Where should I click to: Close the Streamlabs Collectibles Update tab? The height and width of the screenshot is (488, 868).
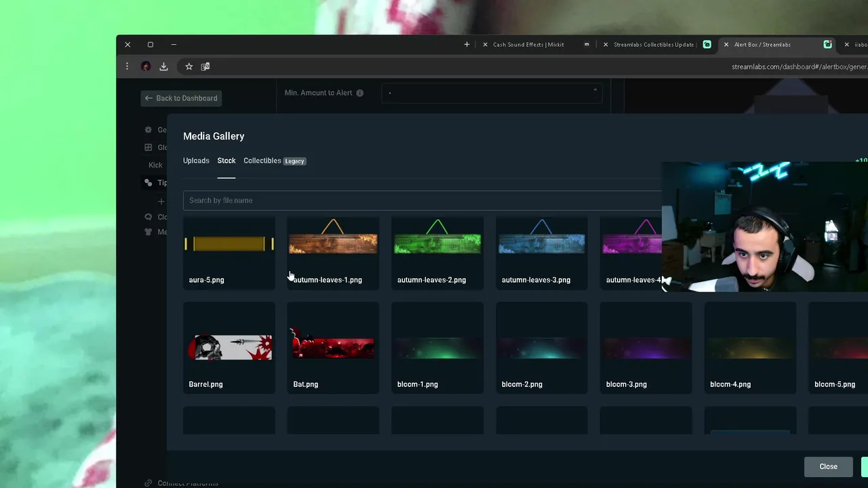coord(606,45)
